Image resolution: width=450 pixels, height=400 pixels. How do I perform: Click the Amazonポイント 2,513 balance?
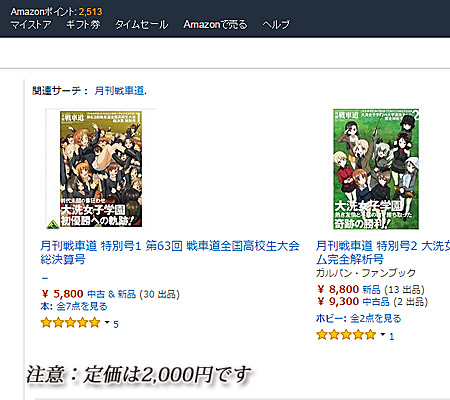coord(56,12)
